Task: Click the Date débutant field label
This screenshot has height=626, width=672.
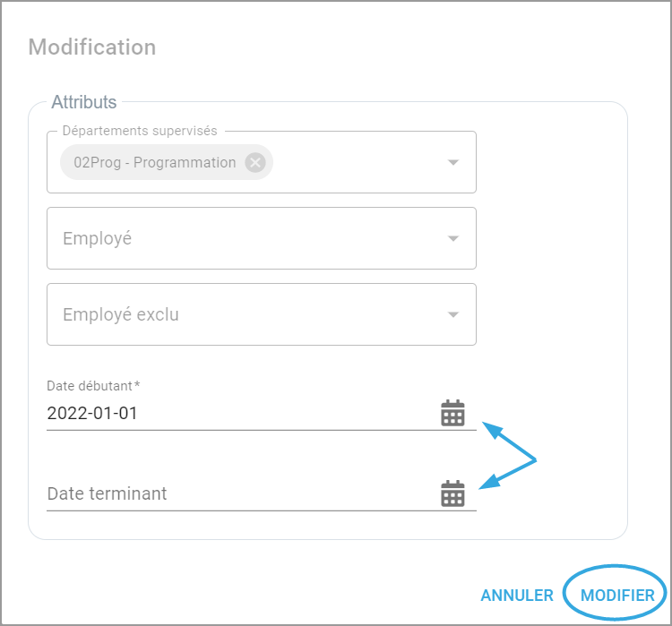Action: [90, 385]
